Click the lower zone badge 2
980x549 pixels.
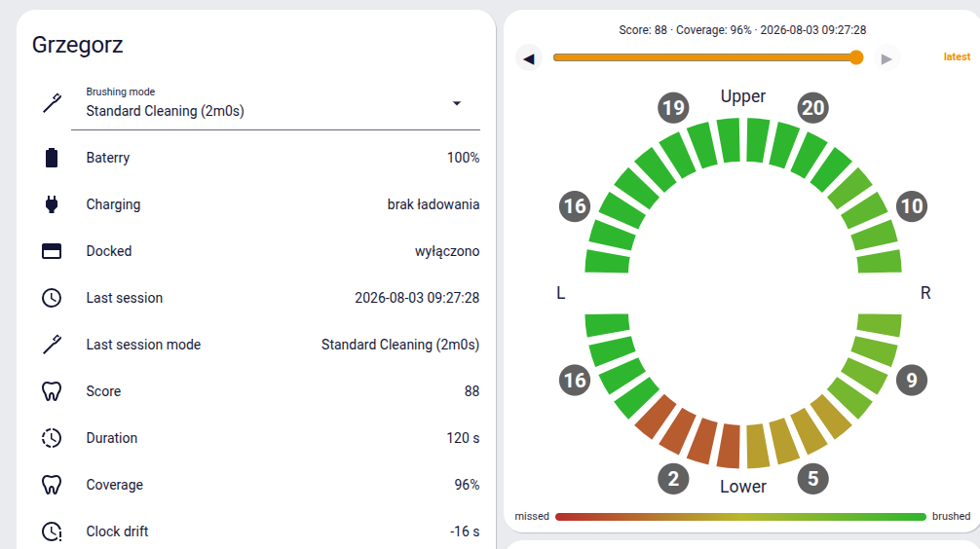tap(673, 479)
